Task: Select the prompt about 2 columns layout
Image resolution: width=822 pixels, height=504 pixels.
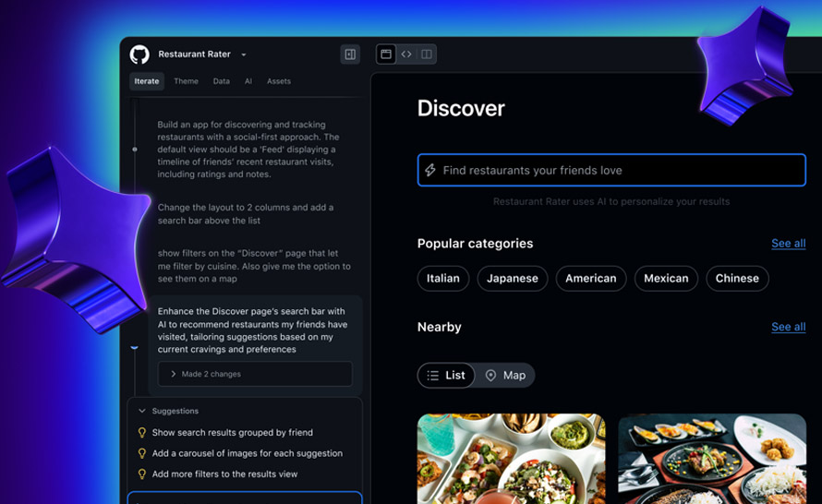Action: coord(246,214)
